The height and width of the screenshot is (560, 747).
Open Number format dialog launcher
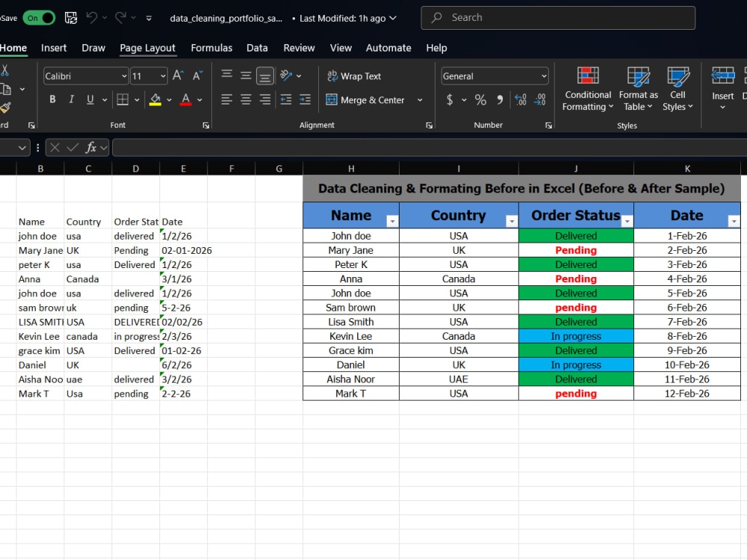548,125
